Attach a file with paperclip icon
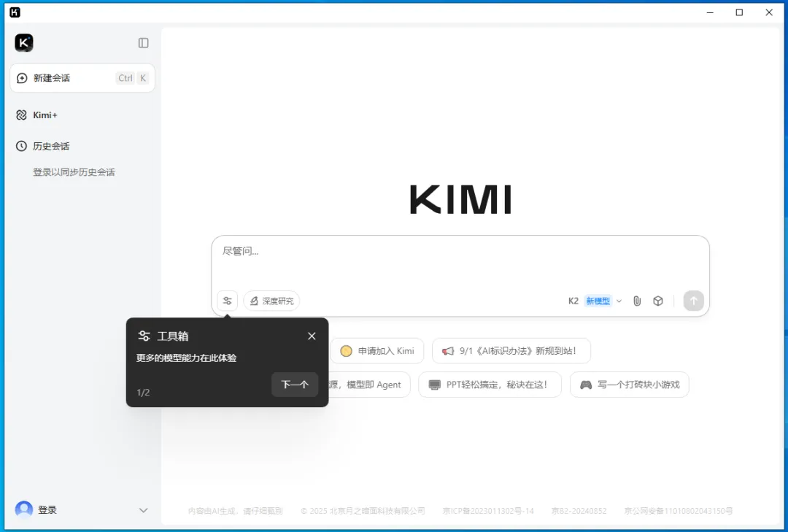 click(637, 301)
